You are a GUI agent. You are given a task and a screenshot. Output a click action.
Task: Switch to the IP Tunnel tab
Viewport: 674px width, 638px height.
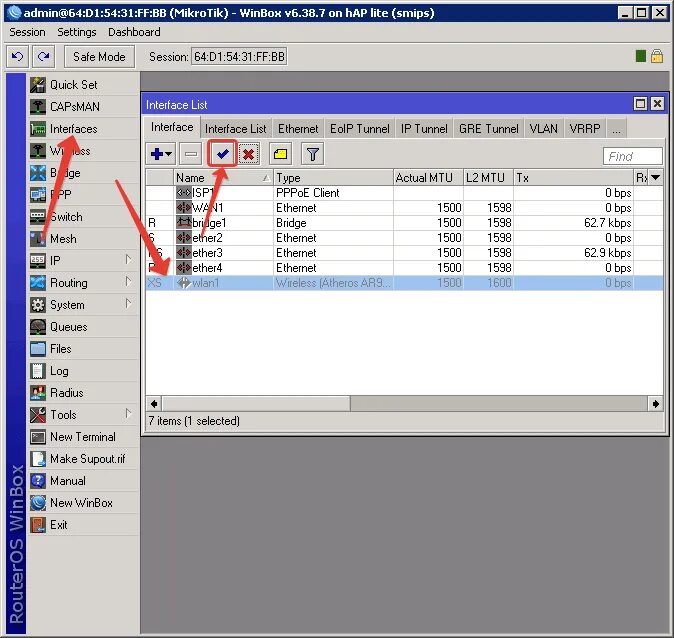424,129
